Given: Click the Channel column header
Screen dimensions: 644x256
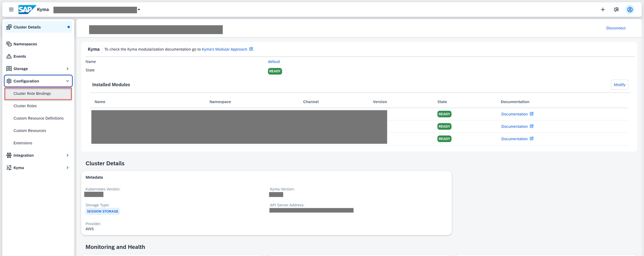Looking at the screenshot, I should point(311,102).
